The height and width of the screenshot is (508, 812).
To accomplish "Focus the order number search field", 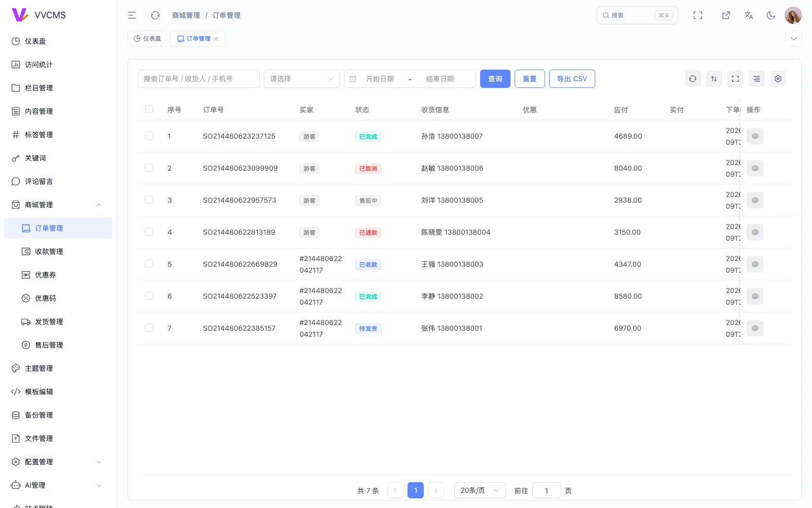I will (199, 79).
